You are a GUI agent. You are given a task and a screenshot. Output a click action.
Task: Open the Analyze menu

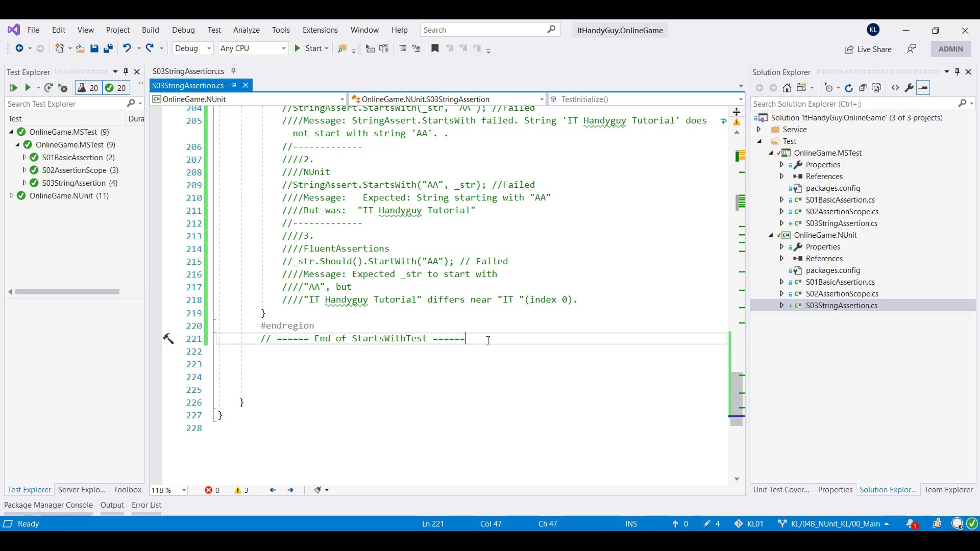pyautogui.click(x=246, y=30)
